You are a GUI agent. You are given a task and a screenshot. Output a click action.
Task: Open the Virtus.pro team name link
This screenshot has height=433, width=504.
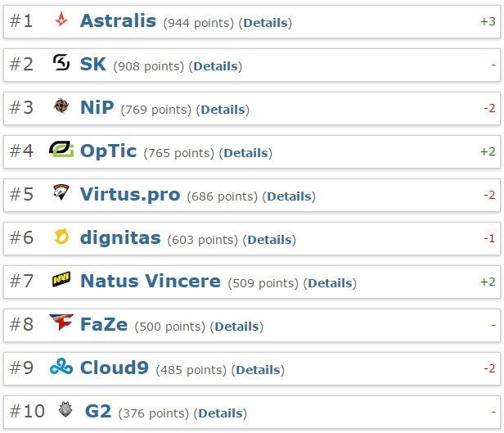130,195
